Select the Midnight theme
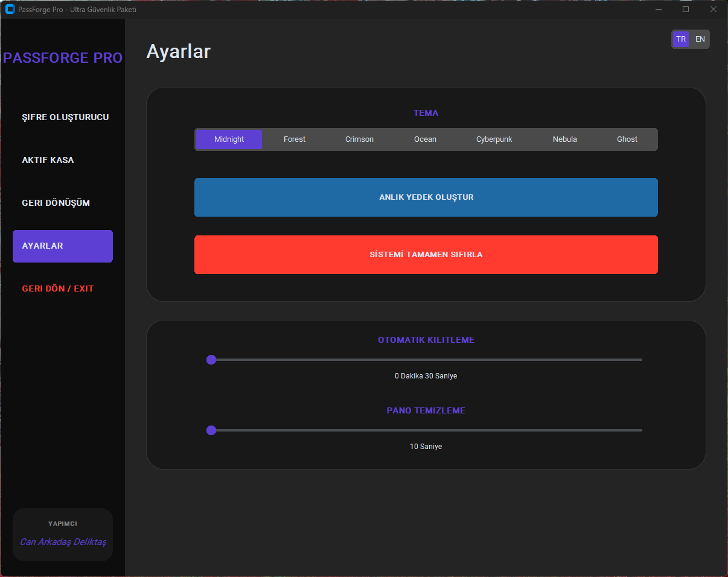Image resolution: width=728 pixels, height=577 pixels. (228, 139)
